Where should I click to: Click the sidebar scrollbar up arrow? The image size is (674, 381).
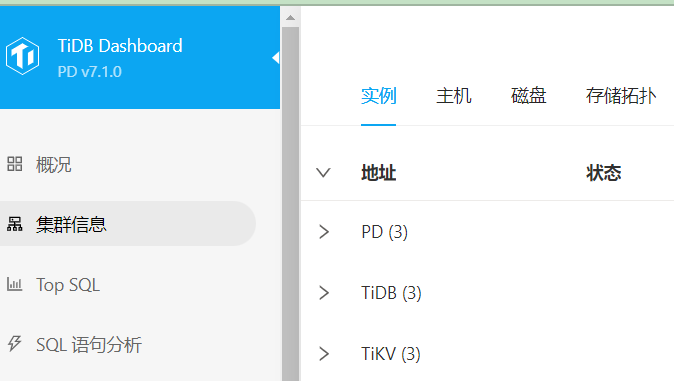tap(291, 18)
